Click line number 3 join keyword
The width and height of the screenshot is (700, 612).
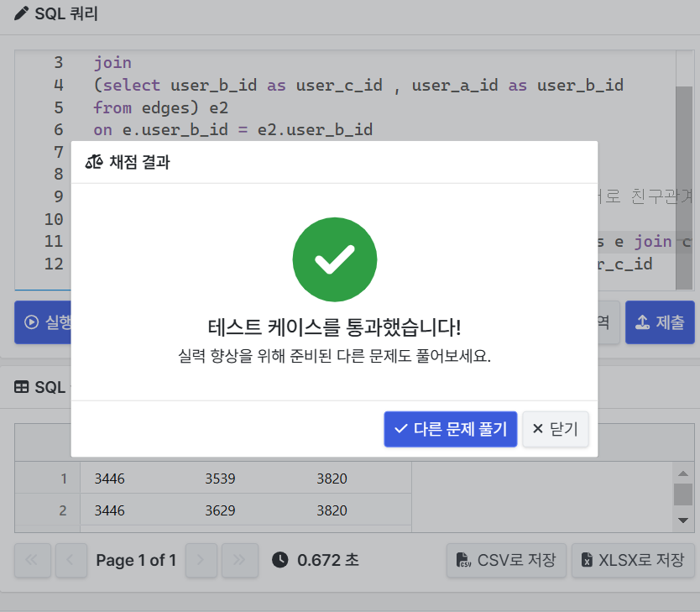[112, 62]
